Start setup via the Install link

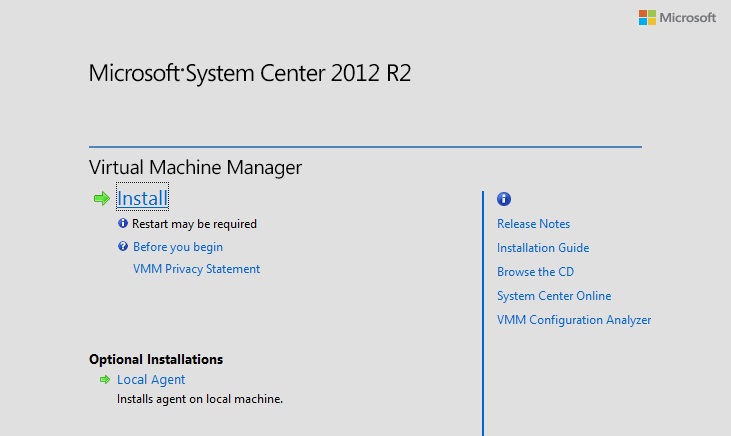[x=142, y=198]
